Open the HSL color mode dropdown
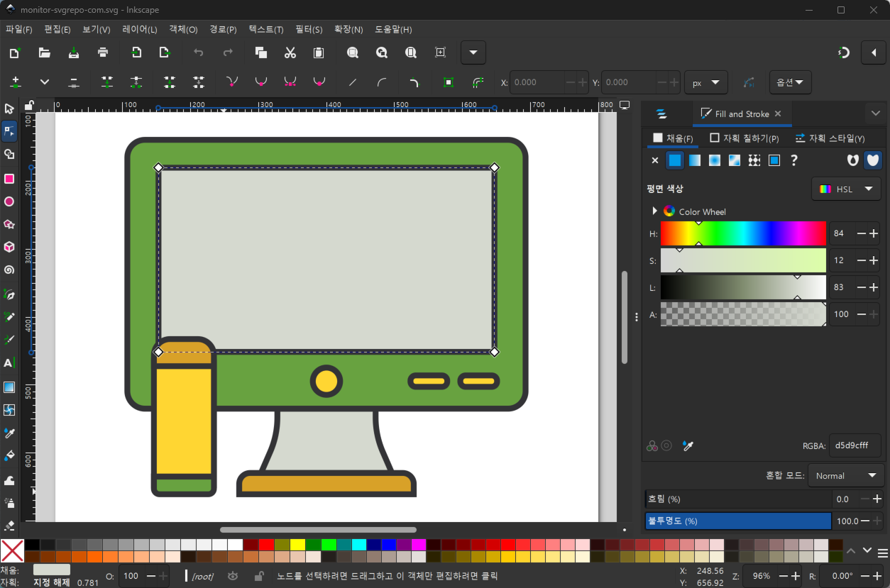This screenshot has width=890, height=588. (846, 189)
